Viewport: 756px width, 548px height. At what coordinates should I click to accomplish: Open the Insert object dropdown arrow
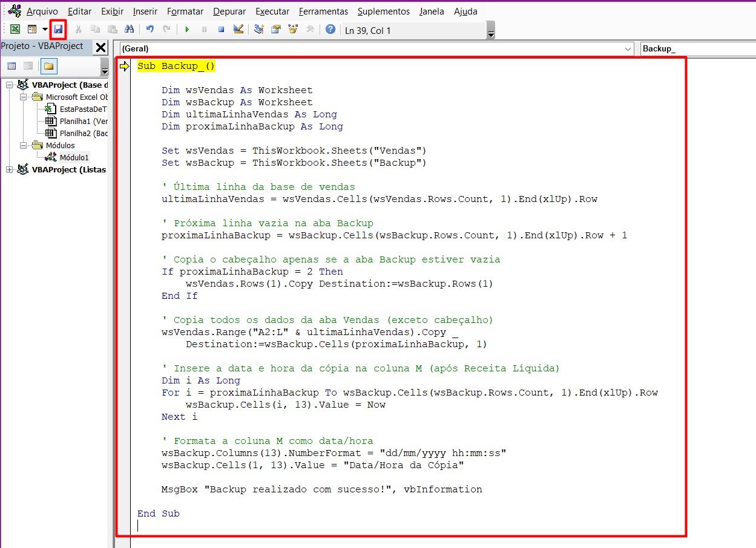[x=45, y=29]
